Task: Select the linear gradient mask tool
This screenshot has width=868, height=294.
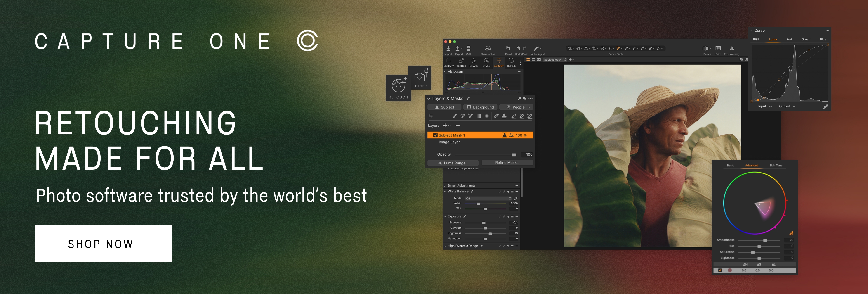Action: pyautogui.click(x=479, y=116)
